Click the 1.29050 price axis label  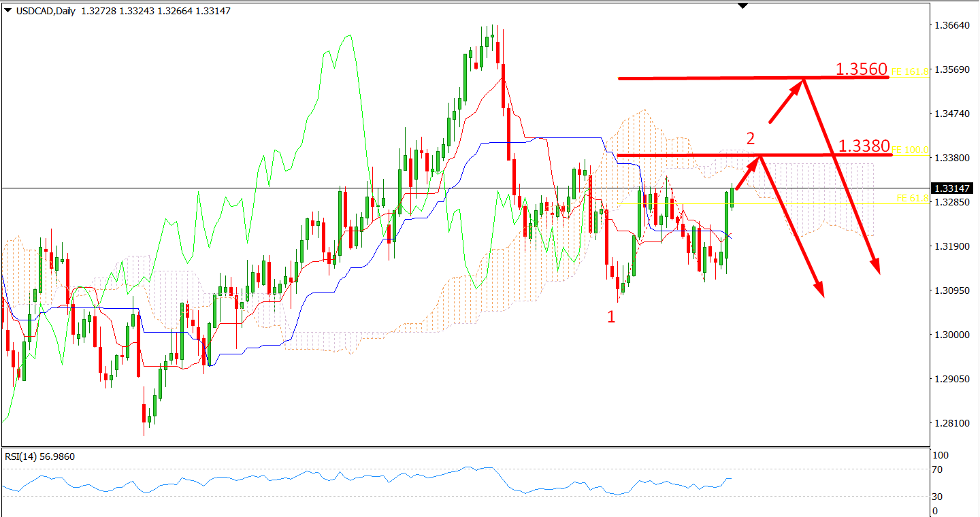pyautogui.click(x=951, y=379)
